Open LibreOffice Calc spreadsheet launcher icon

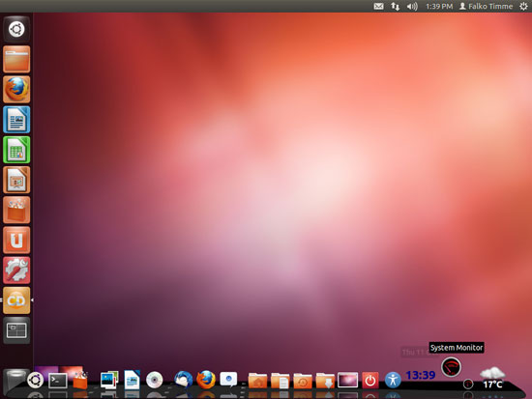point(16,150)
